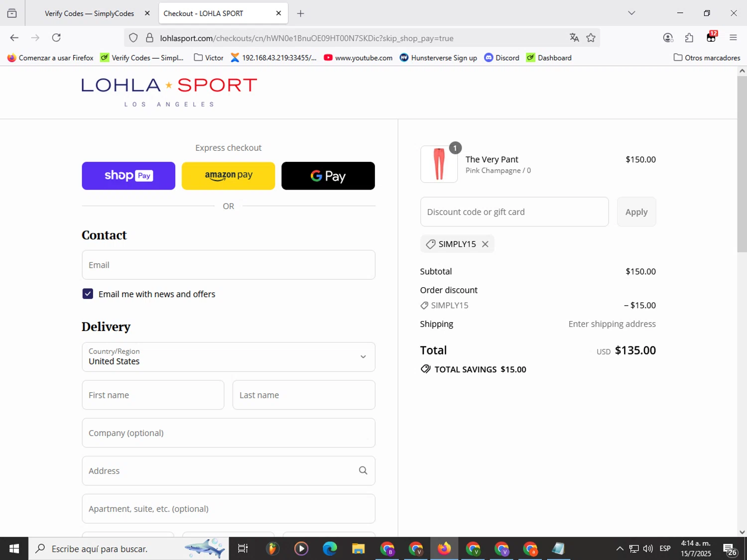List all tabs dropdown arrow

pyautogui.click(x=631, y=13)
